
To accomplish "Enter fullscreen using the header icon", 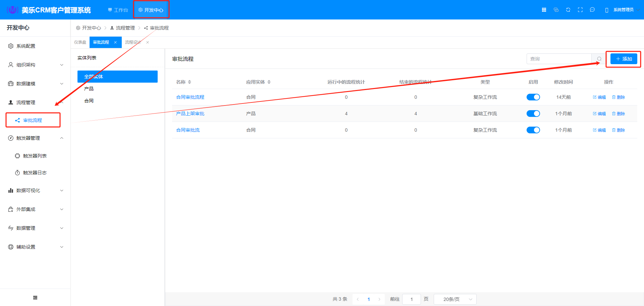I will [580, 10].
